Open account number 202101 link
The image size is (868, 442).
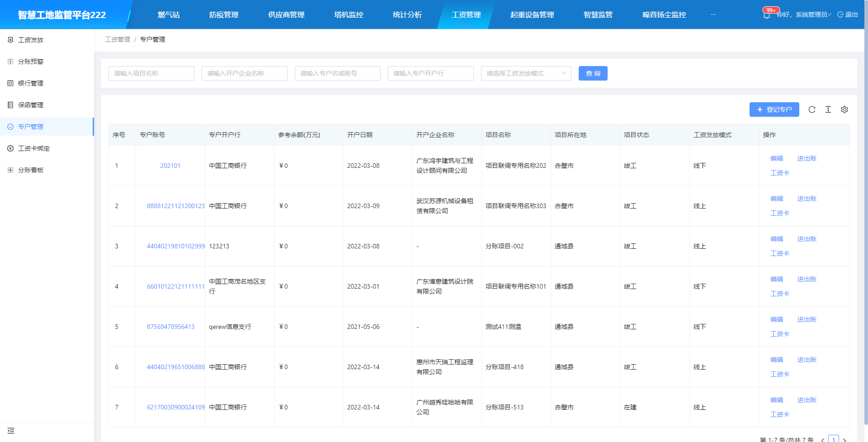point(170,166)
